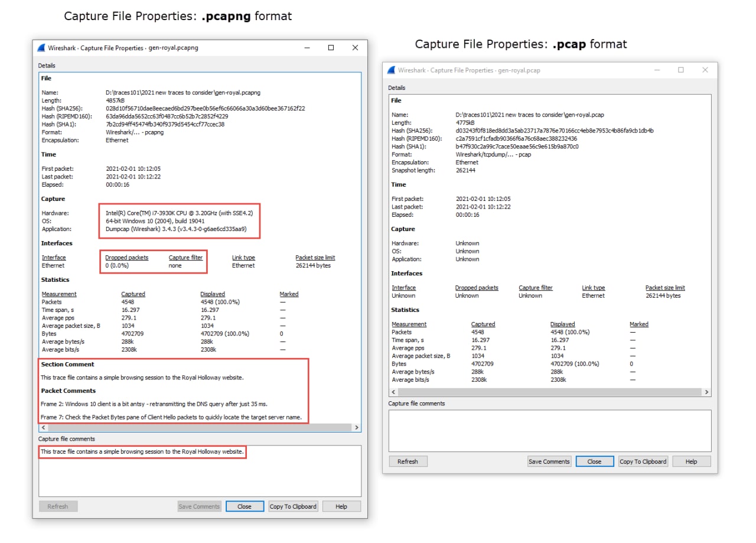Open Help in the pcap properties window
Image resolution: width=756 pixels, height=543 pixels.
692,461
